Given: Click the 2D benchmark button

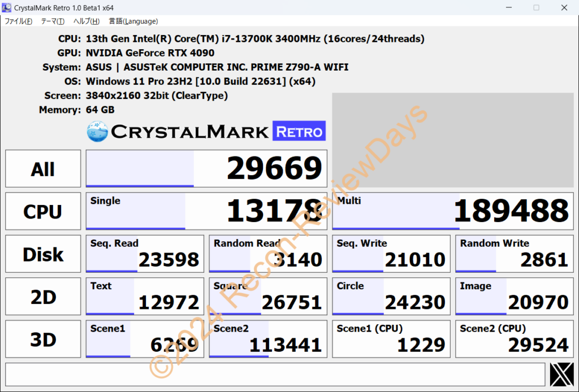Looking at the screenshot, I should click(42, 296).
